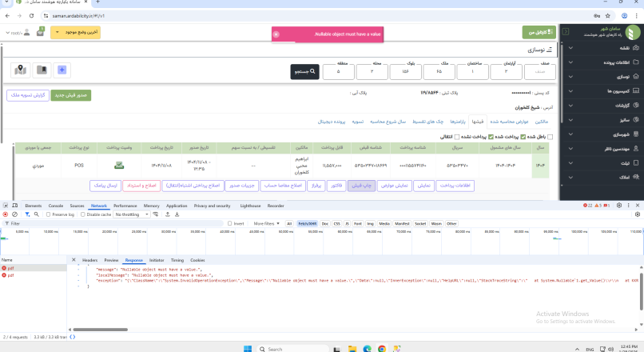The width and height of the screenshot is (644, 352).
Task: Clear the network log
Action: tap(15, 214)
